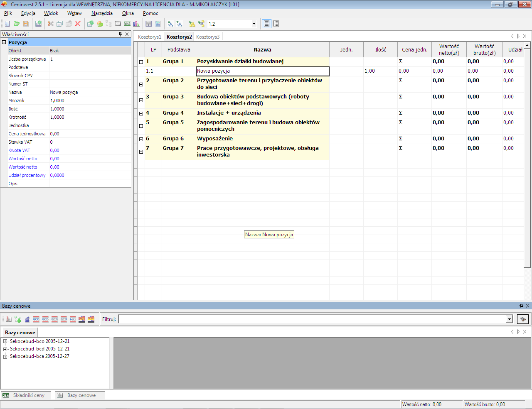
Task: Collapse Grupa 4 row
Action: click(x=141, y=113)
